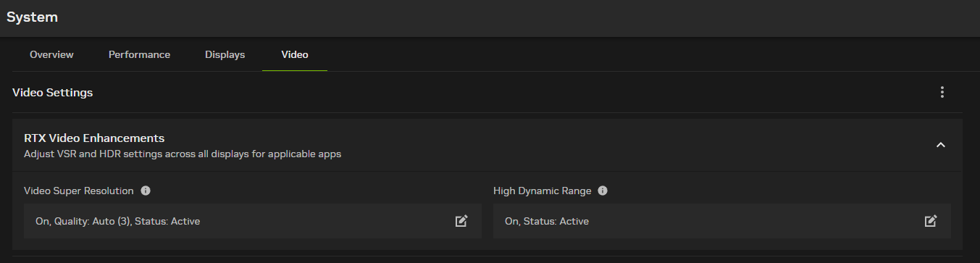
Task: Click the 'Adjust VSR and HDR settings' description
Action: [183, 154]
